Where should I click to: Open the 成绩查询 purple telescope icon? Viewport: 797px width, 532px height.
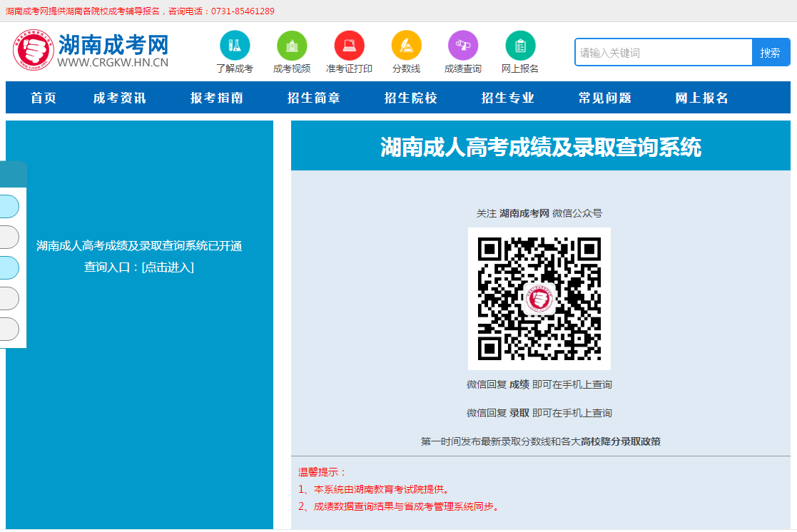[x=463, y=45]
